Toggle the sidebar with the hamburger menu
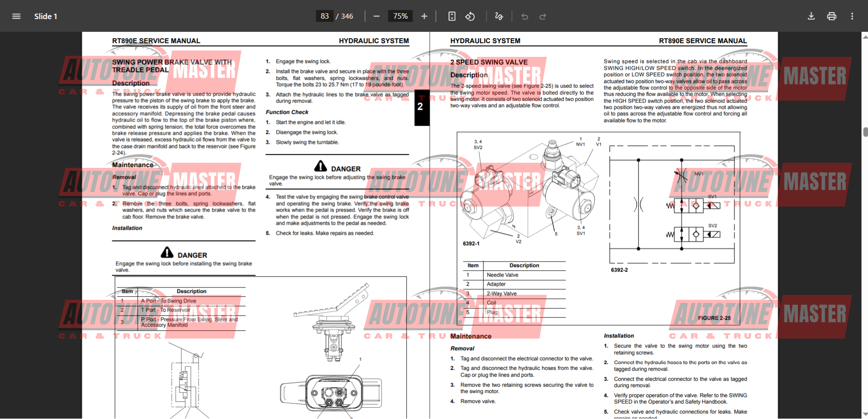Screen dimensions: 868x419 16,16
